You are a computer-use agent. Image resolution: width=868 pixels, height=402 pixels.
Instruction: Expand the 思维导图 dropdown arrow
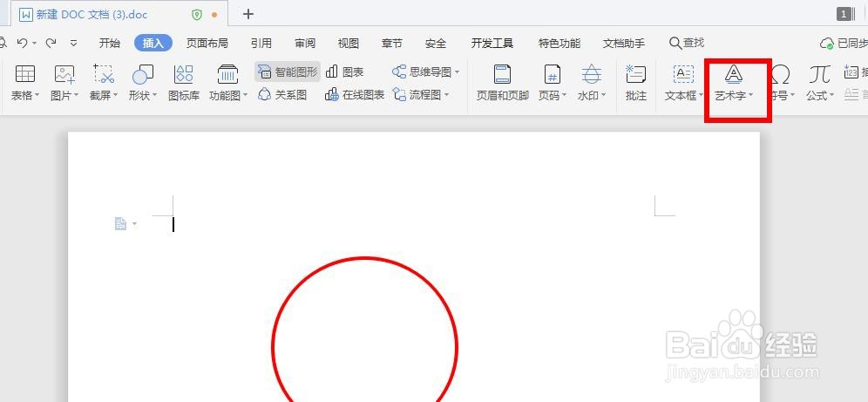(x=457, y=72)
